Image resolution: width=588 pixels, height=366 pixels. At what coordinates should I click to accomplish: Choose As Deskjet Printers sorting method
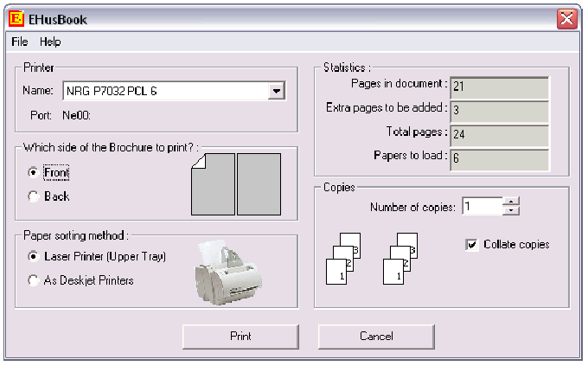34,280
